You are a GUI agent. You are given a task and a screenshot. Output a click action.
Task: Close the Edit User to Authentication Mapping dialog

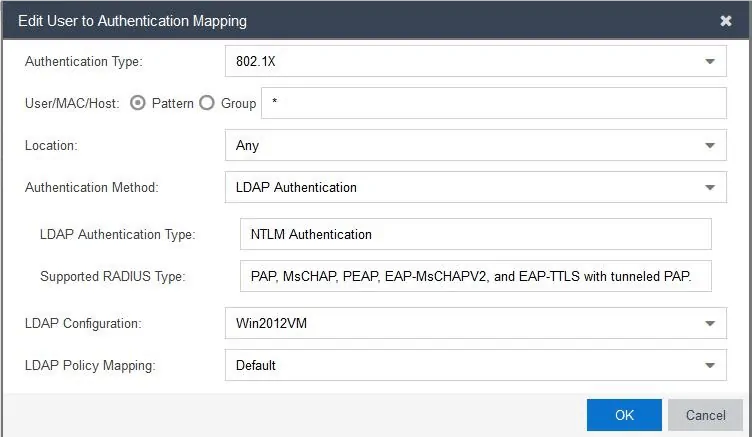pyautogui.click(x=726, y=21)
